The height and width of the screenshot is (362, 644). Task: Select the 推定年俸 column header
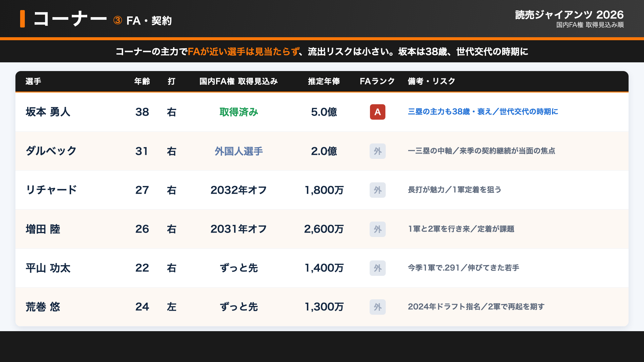point(324,81)
